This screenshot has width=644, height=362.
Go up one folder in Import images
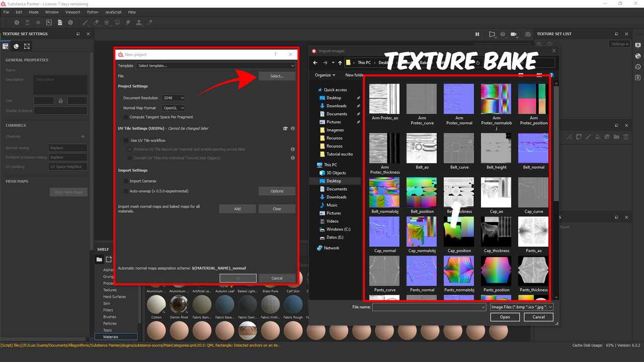[340, 63]
